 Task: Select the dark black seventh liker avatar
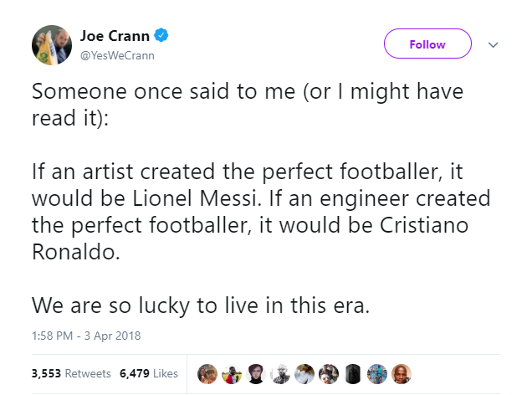point(353,372)
